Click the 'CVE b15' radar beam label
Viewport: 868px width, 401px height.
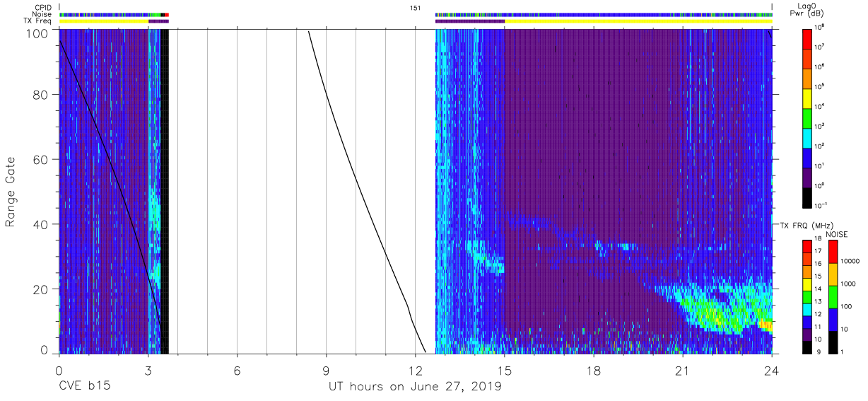(84, 387)
